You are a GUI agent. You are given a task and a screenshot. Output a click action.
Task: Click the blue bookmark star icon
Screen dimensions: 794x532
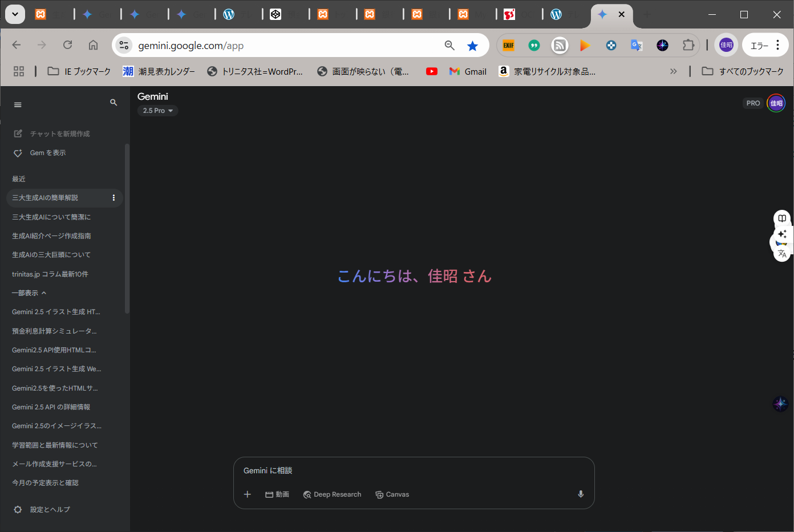pos(472,46)
